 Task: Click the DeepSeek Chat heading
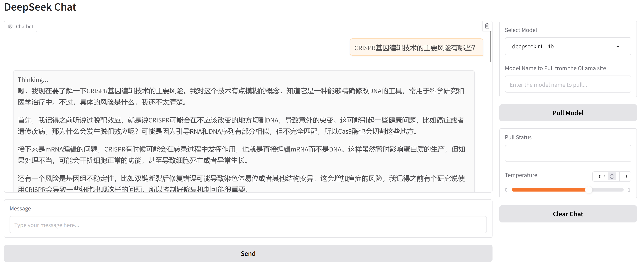tap(40, 7)
